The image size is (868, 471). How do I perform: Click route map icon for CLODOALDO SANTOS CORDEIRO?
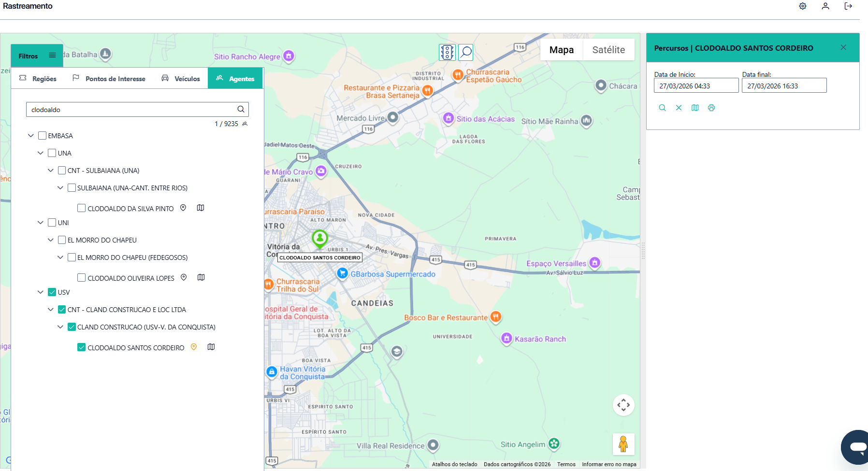[x=211, y=347]
